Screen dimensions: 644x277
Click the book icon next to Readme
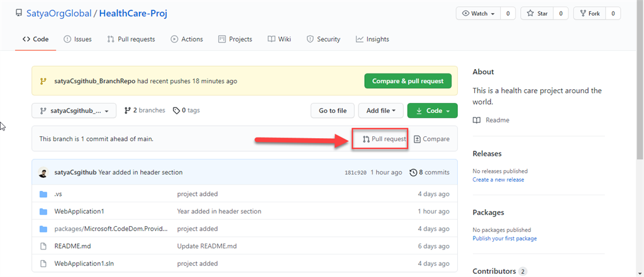tap(477, 120)
